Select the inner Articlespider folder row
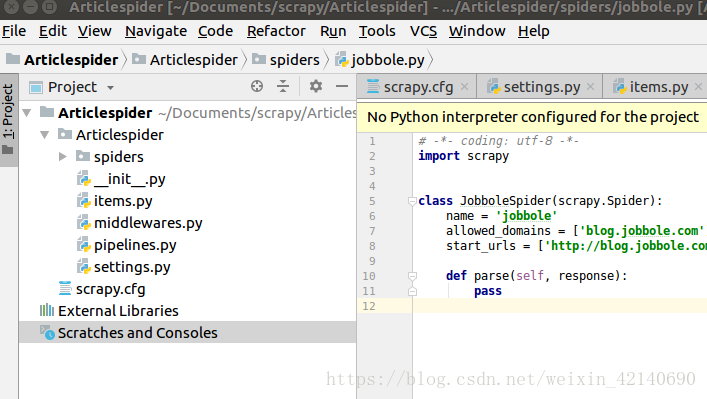Image resolution: width=707 pixels, height=399 pixels. point(187,135)
